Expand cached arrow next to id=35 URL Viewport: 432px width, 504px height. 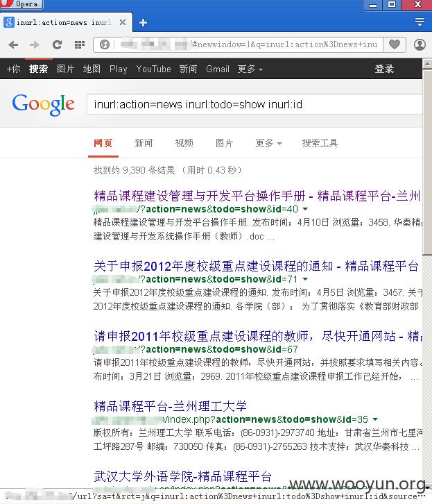(375, 419)
